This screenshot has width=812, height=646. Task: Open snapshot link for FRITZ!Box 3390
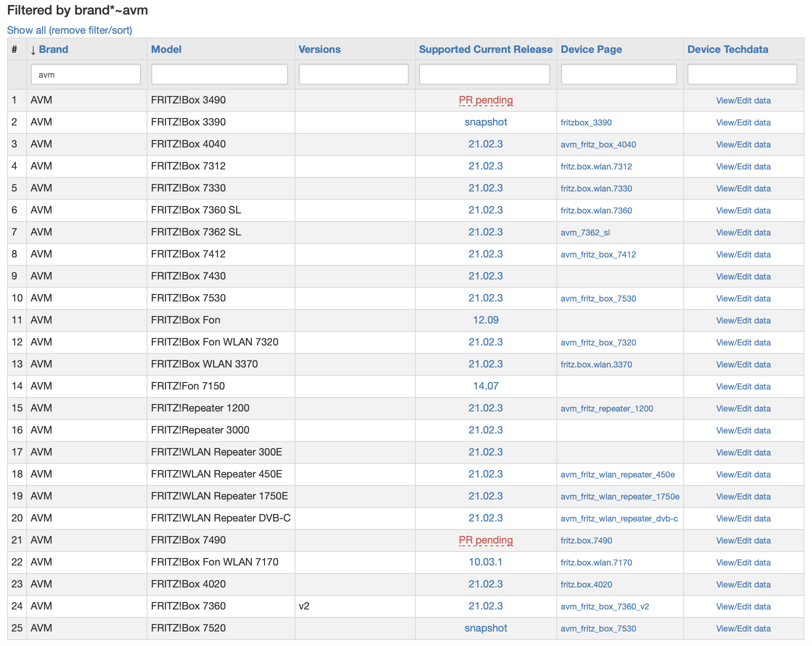(x=486, y=122)
